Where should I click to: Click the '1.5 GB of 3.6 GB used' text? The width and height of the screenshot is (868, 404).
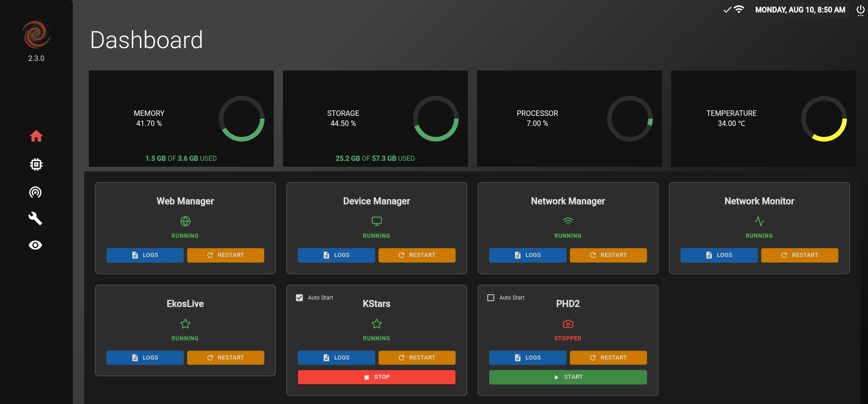coord(181,158)
